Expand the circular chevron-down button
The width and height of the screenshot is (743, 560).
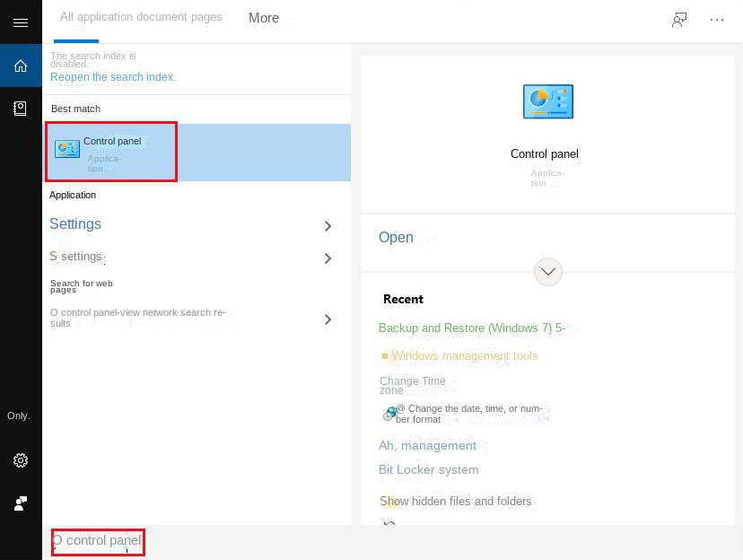547,271
